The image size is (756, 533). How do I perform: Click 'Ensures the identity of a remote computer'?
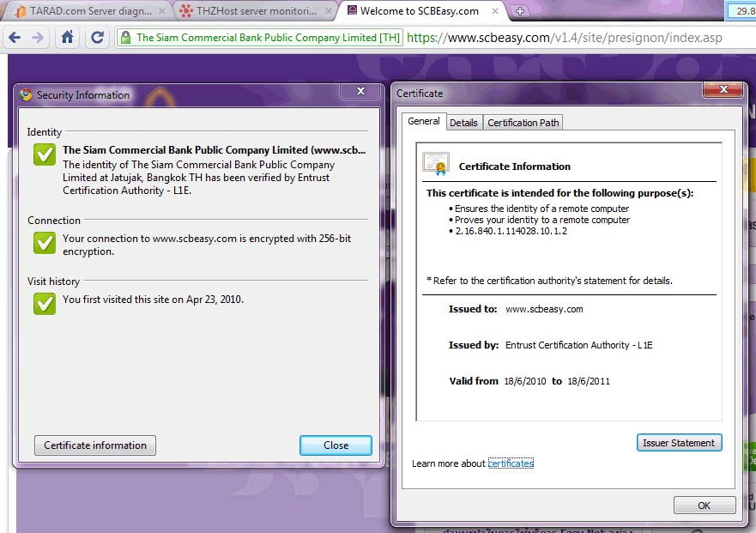tap(541, 209)
